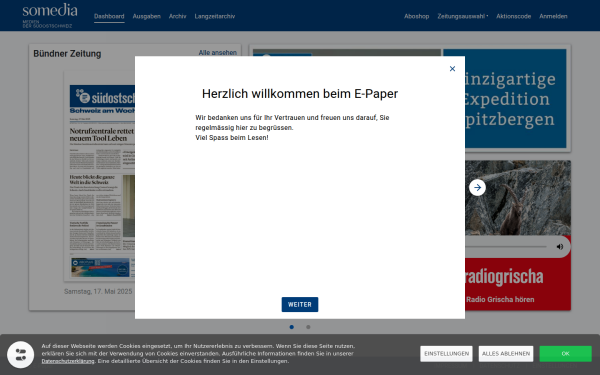Click the Alle ansehen link

[x=217, y=53]
